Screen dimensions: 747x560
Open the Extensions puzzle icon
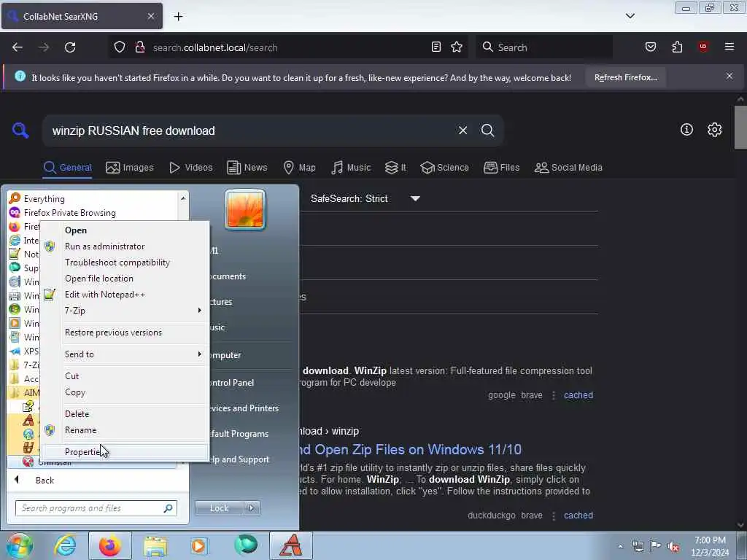click(677, 47)
